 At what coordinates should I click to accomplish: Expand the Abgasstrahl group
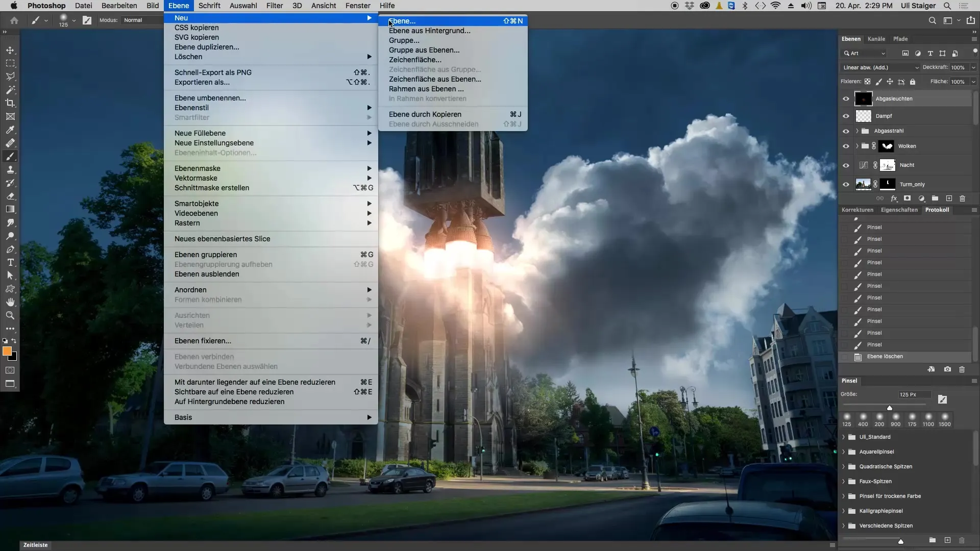pyautogui.click(x=857, y=131)
